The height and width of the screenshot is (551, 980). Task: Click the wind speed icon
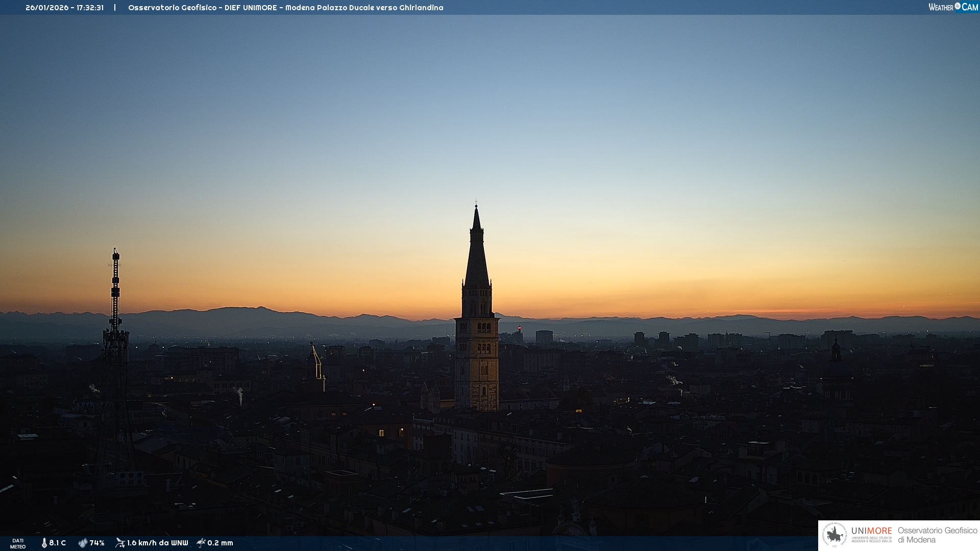click(120, 543)
